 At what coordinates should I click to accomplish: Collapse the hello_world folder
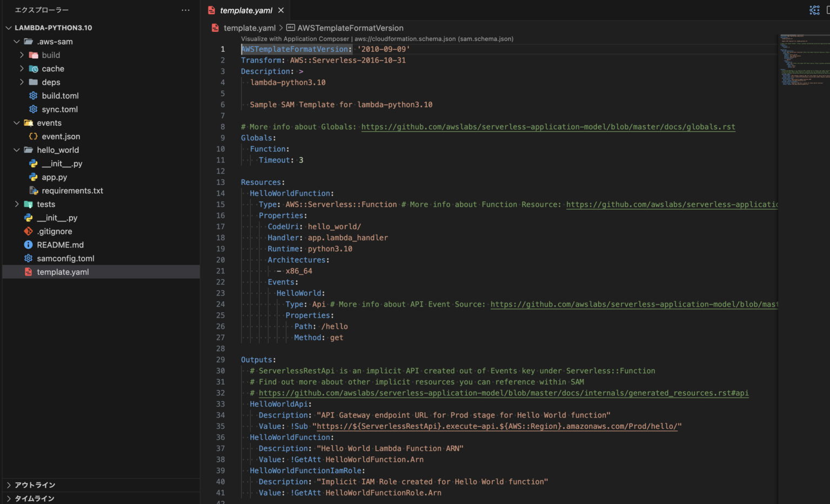tap(17, 150)
